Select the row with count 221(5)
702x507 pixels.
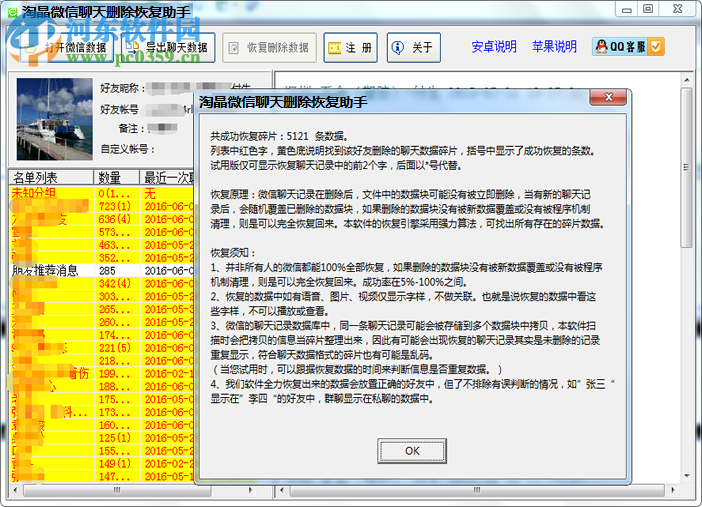pos(102,348)
